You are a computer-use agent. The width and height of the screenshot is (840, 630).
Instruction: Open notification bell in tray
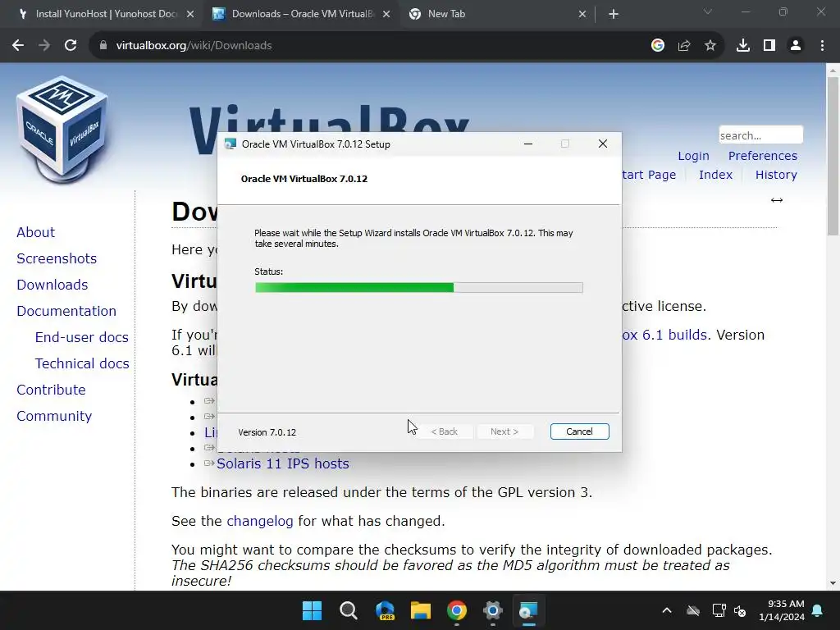pyautogui.click(x=818, y=610)
